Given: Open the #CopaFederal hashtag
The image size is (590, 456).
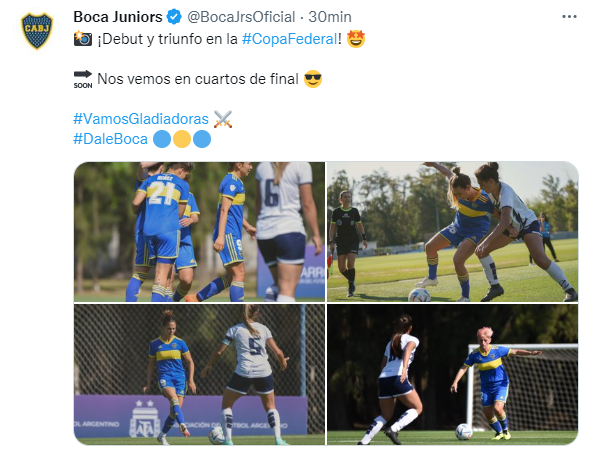Looking at the screenshot, I should pos(290,39).
